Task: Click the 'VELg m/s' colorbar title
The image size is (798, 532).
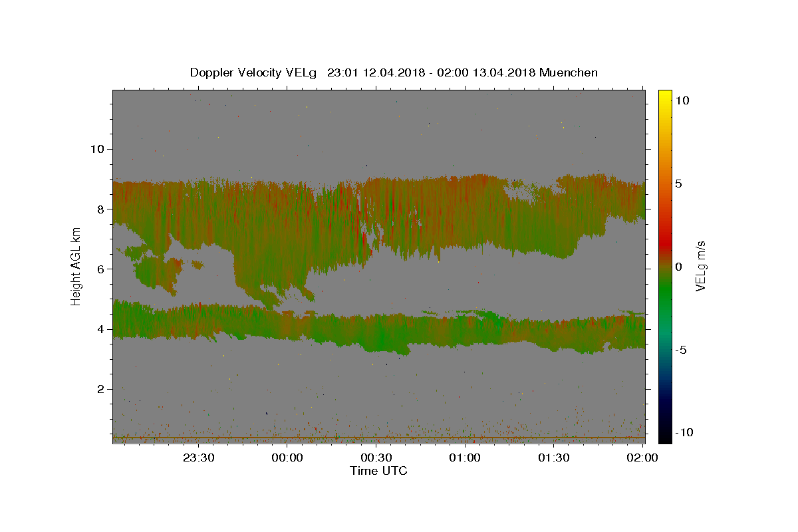Action: 701,267
